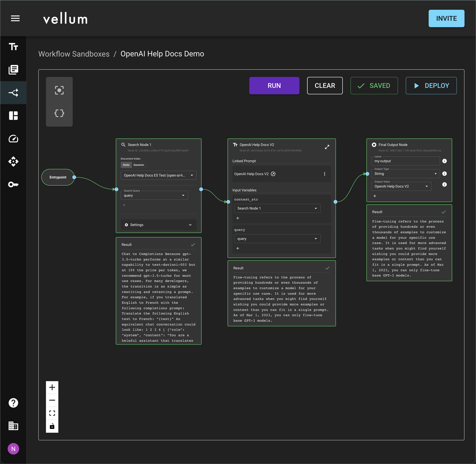
Task: Select Static mode for Document Index
Action: click(x=126, y=165)
